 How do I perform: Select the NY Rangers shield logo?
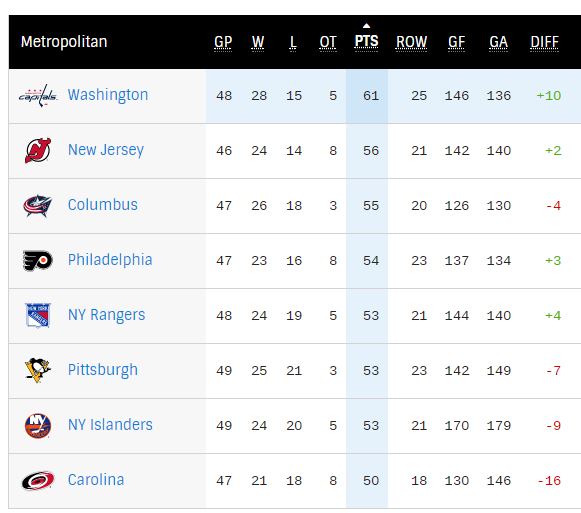(37, 315)
